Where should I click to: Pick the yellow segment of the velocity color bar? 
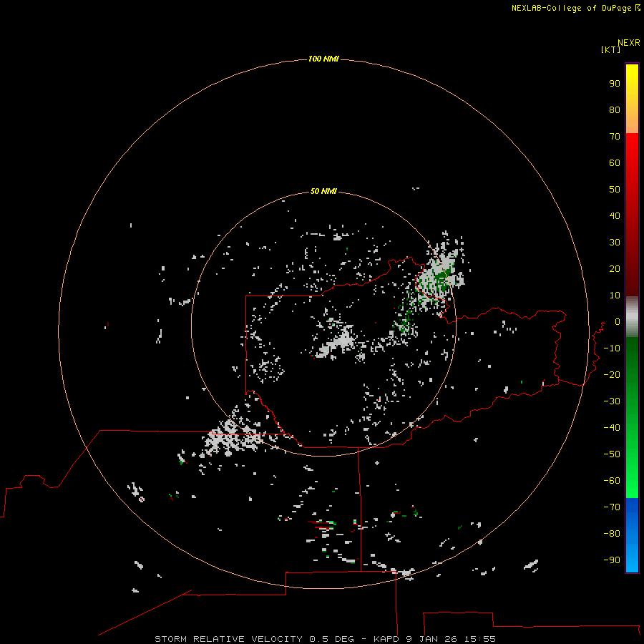click(x=632, y=99)
